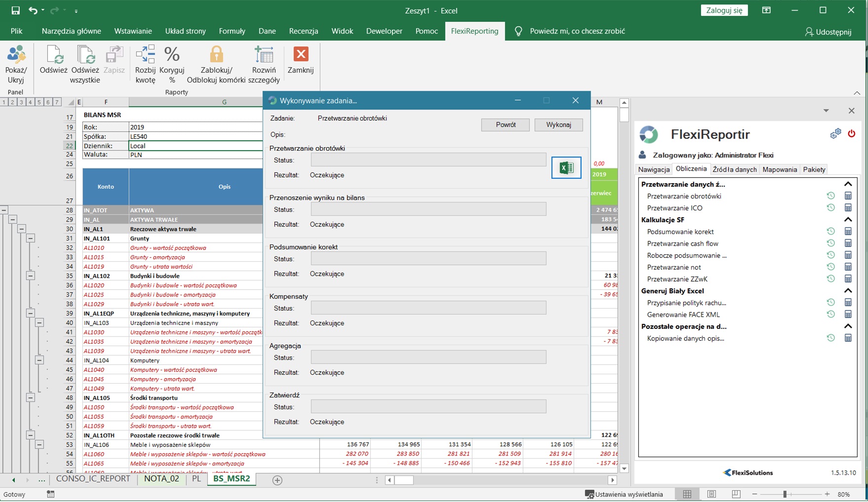Image resolution: width=868 pixels, height=502 pixels.
Task: Collapse outline group at row 35
Action: (31, 275)
